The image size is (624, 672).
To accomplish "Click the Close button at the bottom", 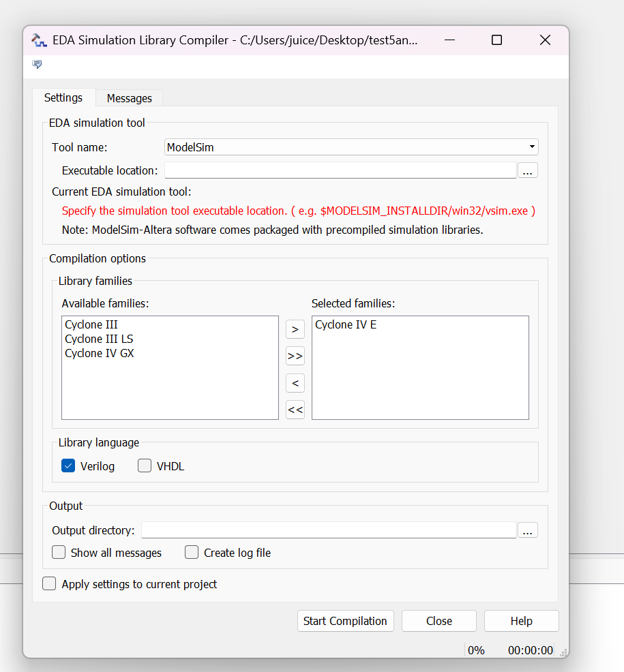I will click(x=439, y=621).
